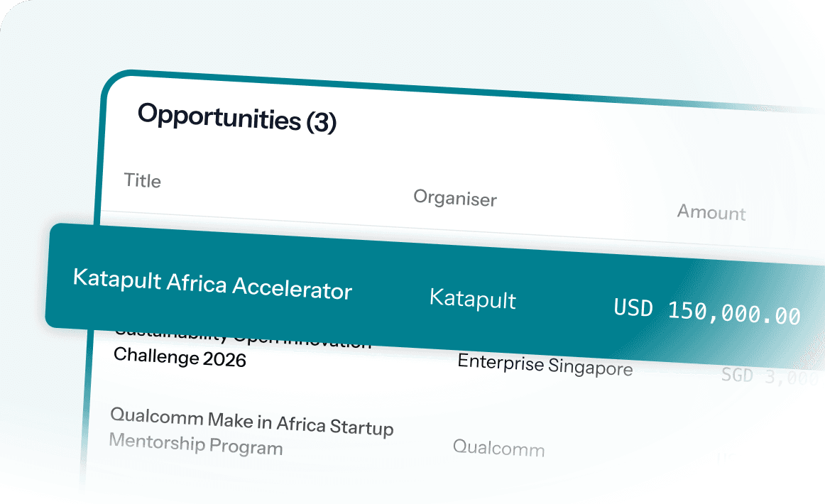
Task: Click the 150,000.00 amount figure
Action: [735, 313]
